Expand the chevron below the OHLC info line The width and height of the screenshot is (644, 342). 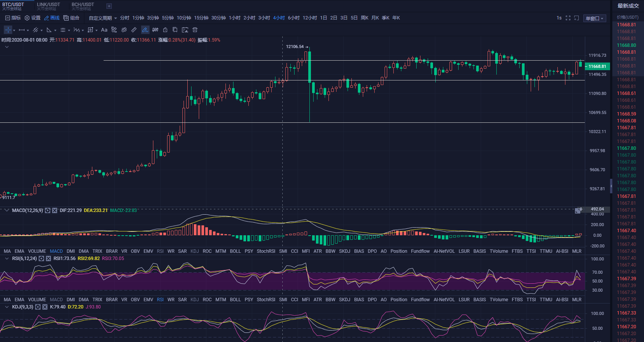[7, 47]
